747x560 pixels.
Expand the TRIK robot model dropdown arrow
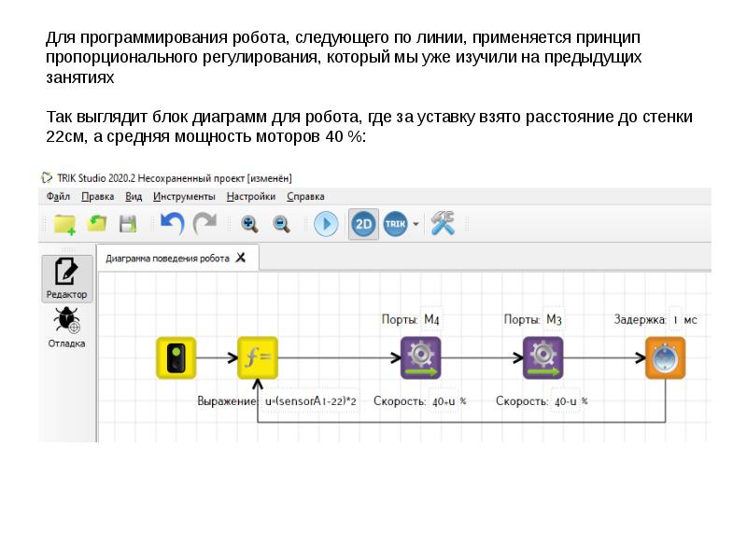click(416, 225)
